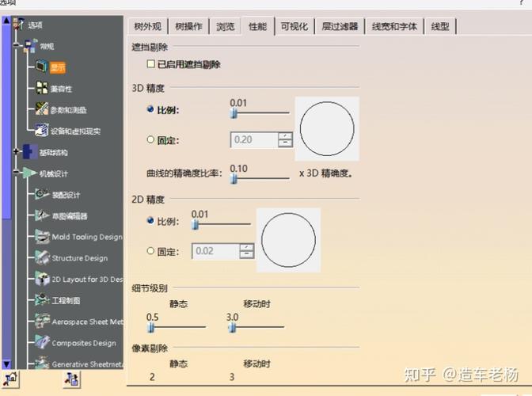The height and width of the screenshot is (396, 532).
Task: Select 比例 radio under 3D 精度
Action: pyautogui.click(x=150, y=109)
